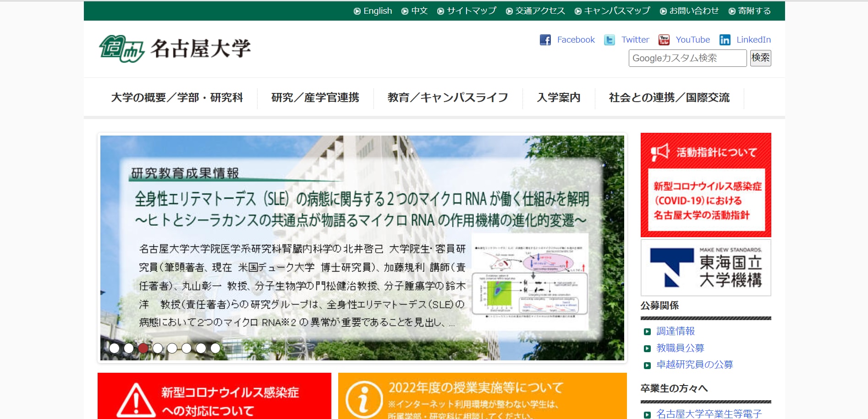
Task: Select the last carousel slide dot
Action: 215,348
